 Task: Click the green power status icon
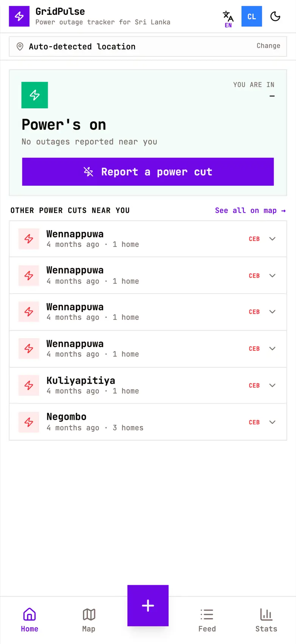click(34, 95)
